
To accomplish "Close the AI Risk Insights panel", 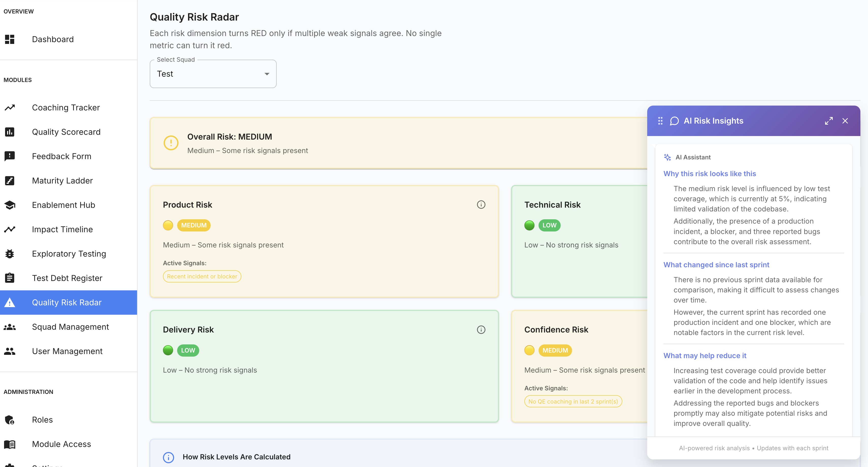I will point(845,121).
